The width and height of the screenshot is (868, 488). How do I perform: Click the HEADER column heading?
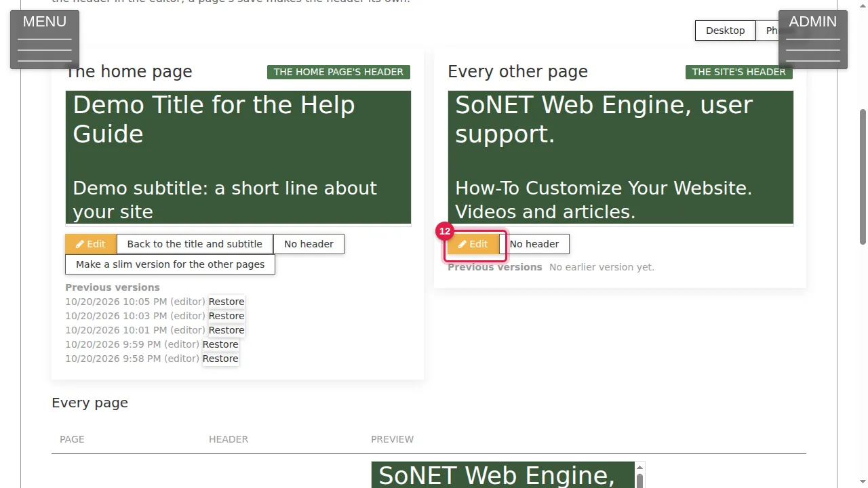pos(229,439)
